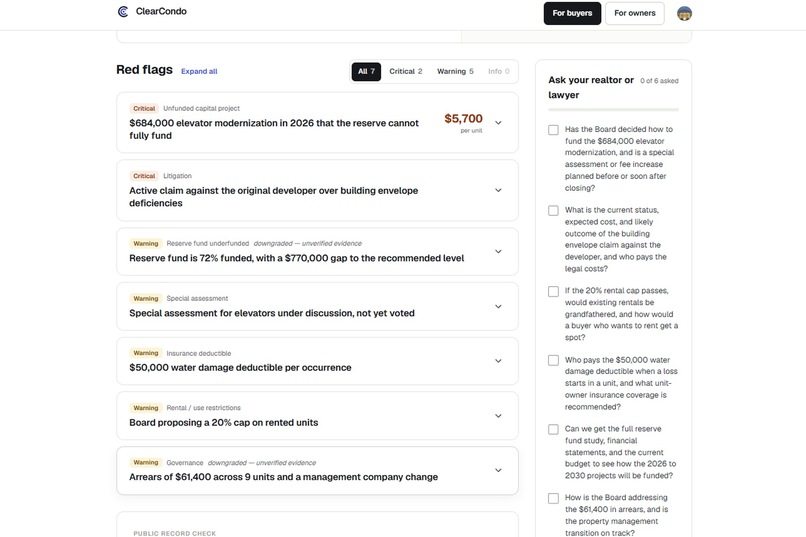The width and height of the screenshot is (806, 537).
Task: Click the Critical badge on Litigation card
Action: 144,176
